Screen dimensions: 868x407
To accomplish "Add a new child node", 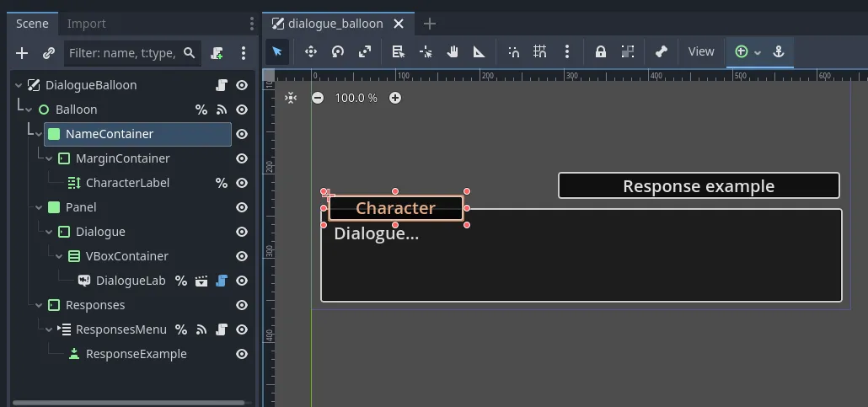I will tap(22, 53).
